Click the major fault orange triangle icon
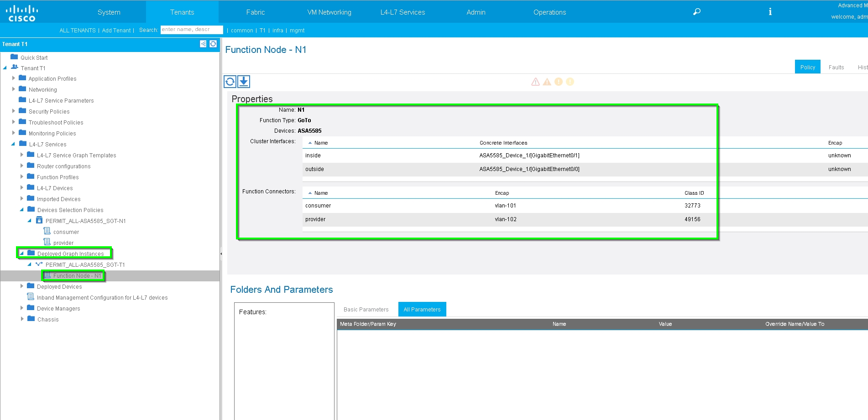The width and height of the screenshot is (868, 420). (547, 82)
